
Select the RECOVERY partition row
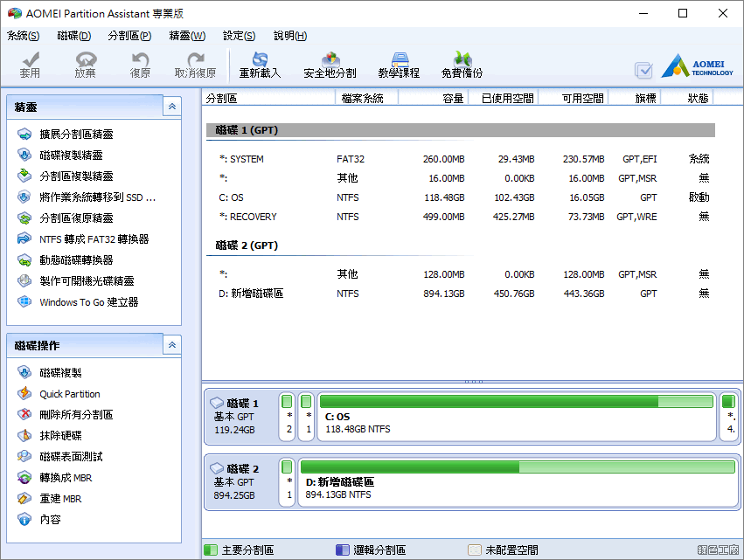[460, 217]
